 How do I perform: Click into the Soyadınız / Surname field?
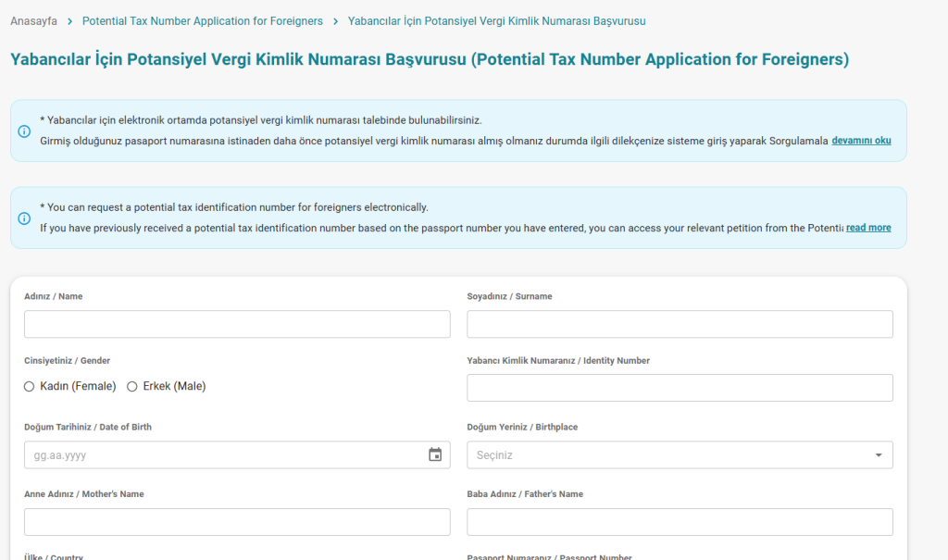[680, 324]
